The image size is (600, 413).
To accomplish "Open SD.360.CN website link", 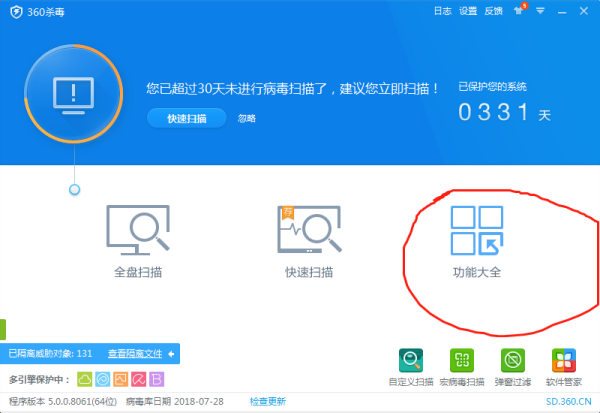I will [569, 402].
